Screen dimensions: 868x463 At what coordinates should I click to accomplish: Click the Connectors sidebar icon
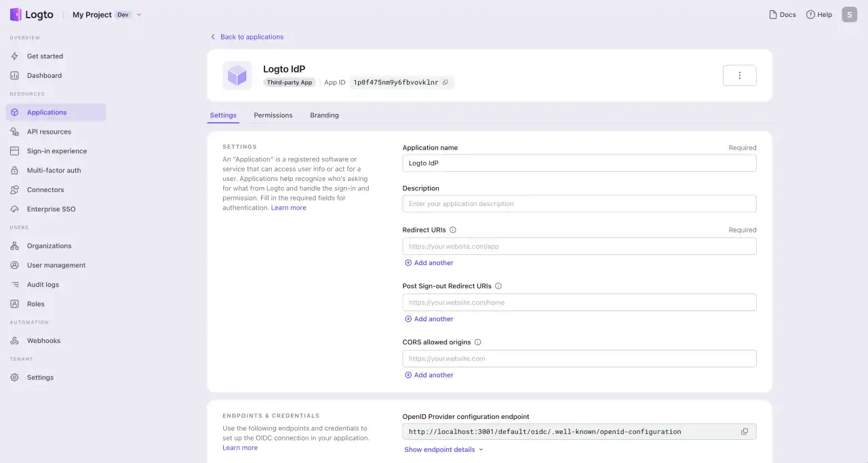[x=15, y=190]
